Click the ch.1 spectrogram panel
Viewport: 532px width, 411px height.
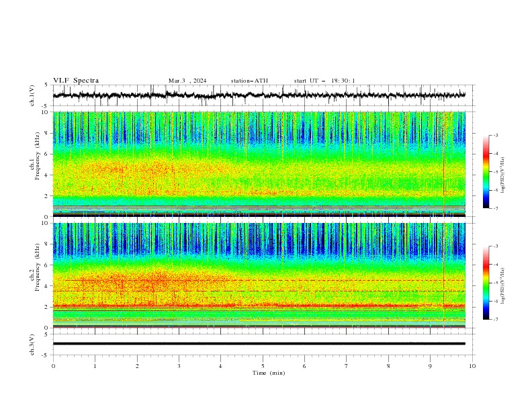pyautogui.click(x=259, y=164)
